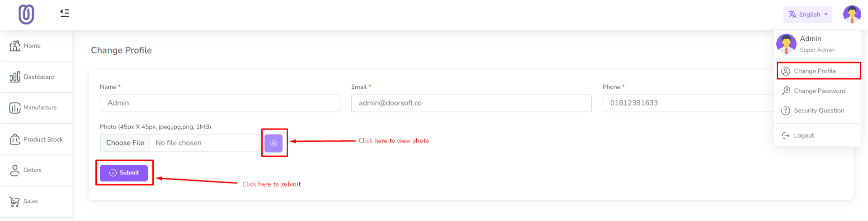Click the app logo in top-left corner
This screenshot has height=221, width=868.
[x=26, y=14]
